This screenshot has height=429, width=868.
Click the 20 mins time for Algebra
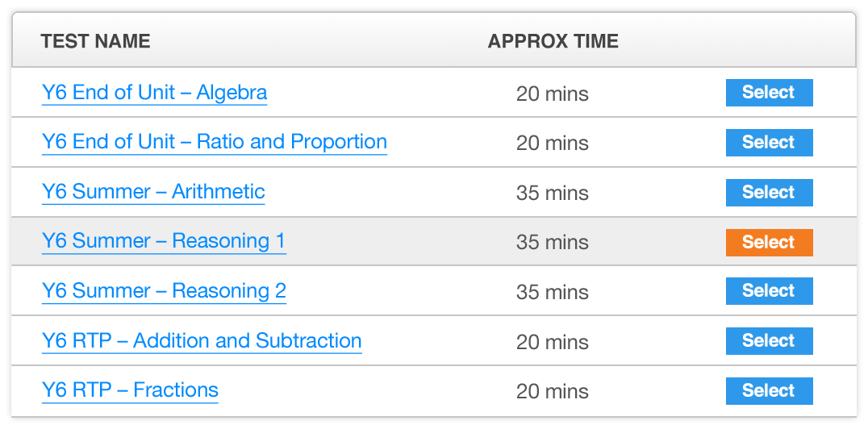click(x=553, y=94)
